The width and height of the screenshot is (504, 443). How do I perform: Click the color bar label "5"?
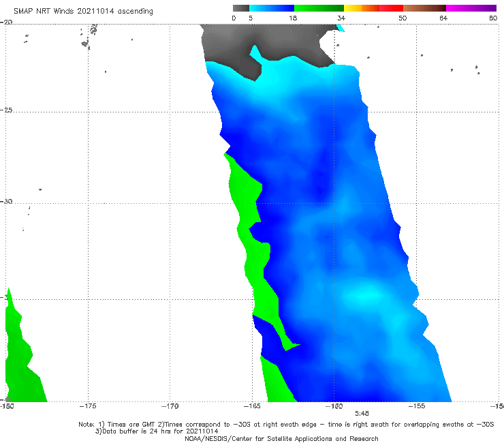[x=251, y=18]
